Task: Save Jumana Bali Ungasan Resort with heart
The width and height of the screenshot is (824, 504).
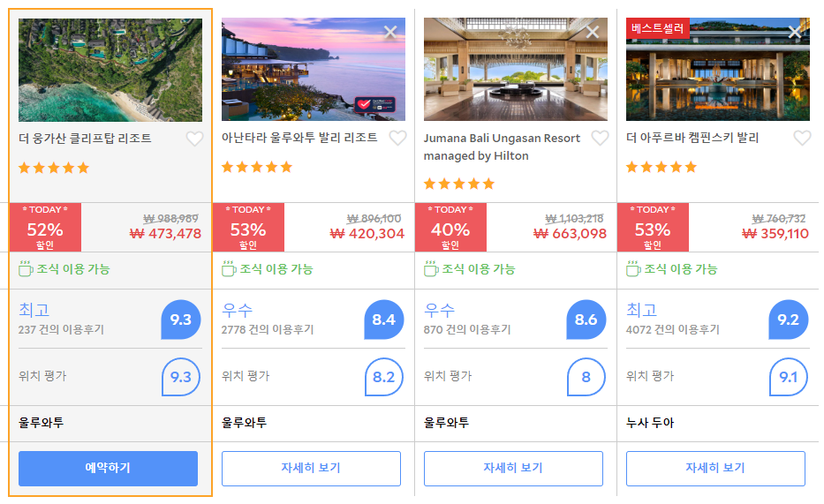Action: tap(601, 138)
